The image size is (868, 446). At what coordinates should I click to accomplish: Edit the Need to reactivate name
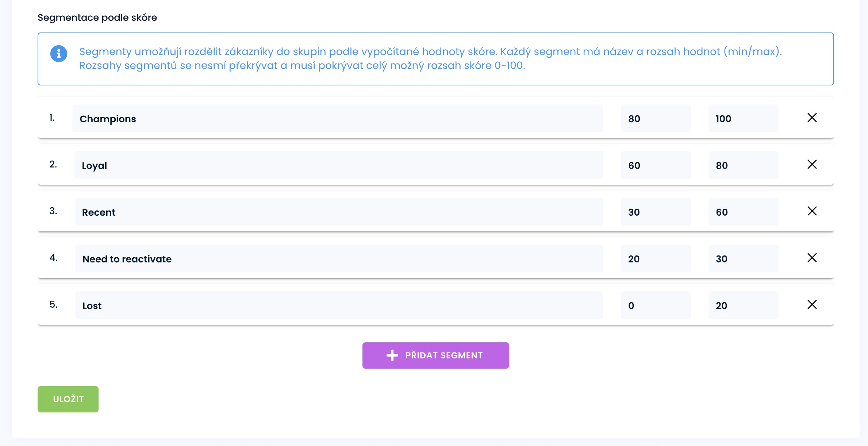click(339, 259)
